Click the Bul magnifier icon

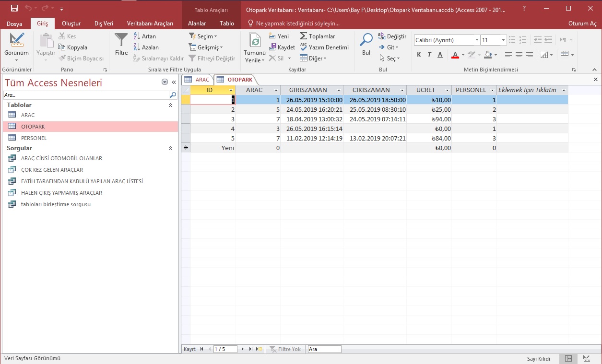(x=366, y=40)
